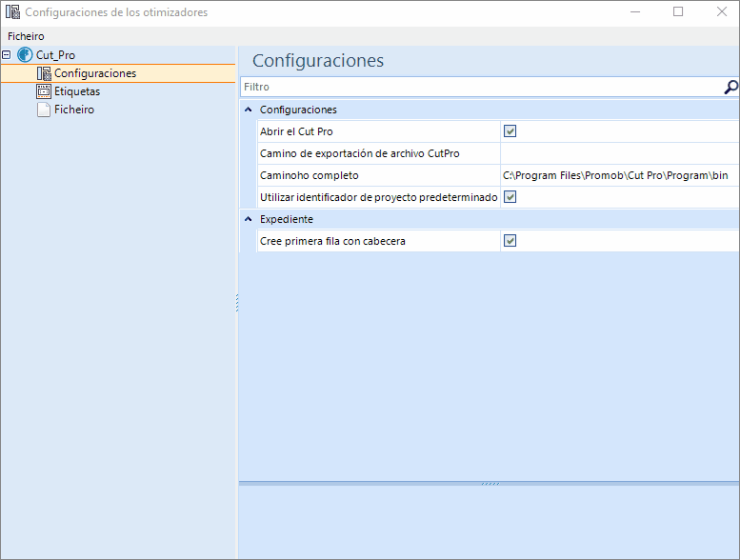Click the Configuraciones group header text
Viewport: 740px width, 560px height.
[x=298, y=110]
